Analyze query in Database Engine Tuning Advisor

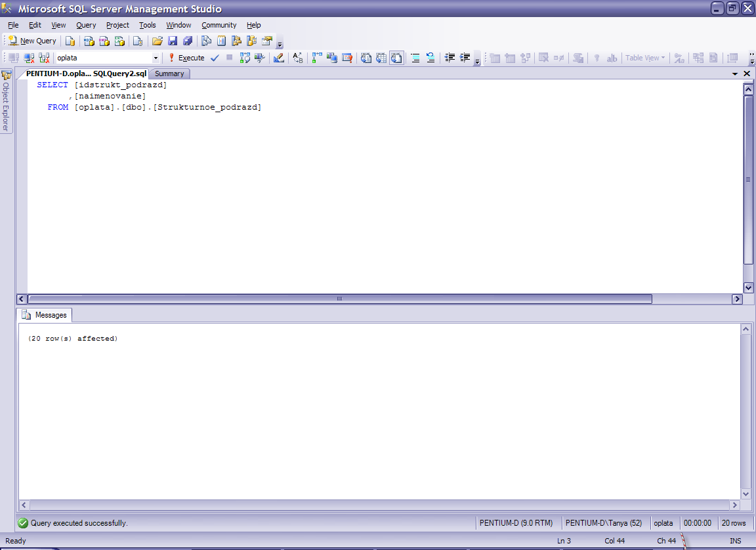click(x=260, y=58)
